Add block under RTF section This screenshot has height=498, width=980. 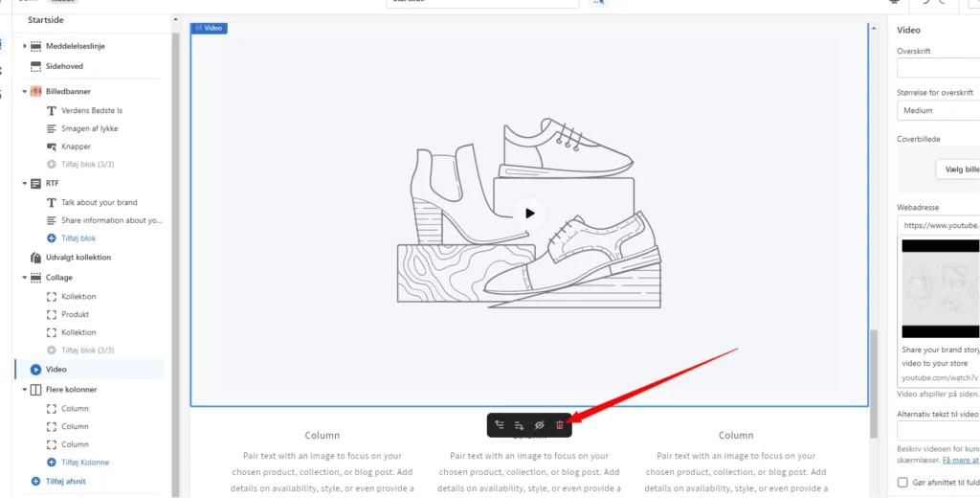(x=78, y=238)
